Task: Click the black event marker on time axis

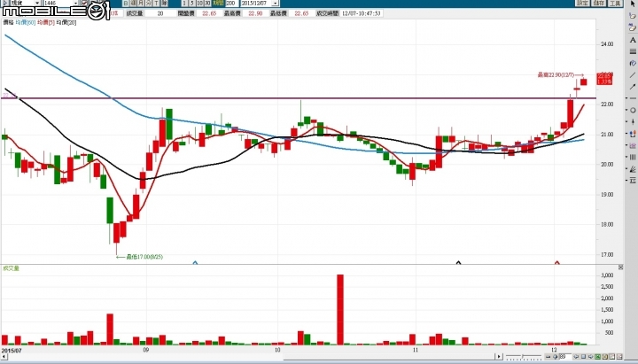Action: [459, 263]
